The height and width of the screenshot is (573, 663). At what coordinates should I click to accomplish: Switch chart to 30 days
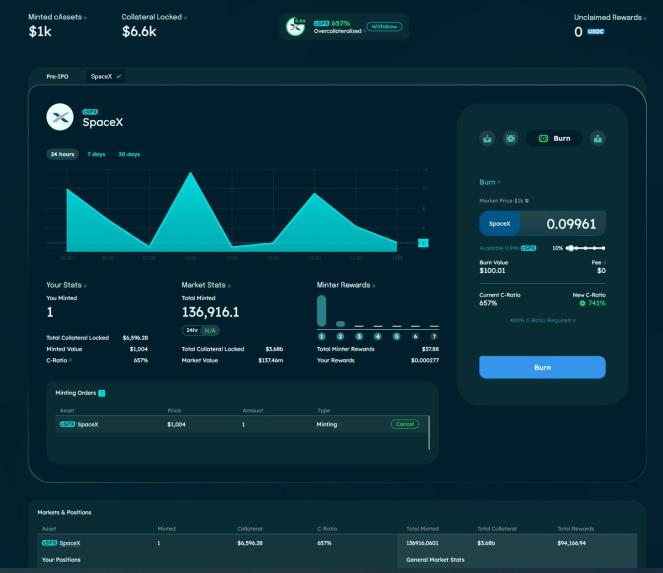pos(129,154)
